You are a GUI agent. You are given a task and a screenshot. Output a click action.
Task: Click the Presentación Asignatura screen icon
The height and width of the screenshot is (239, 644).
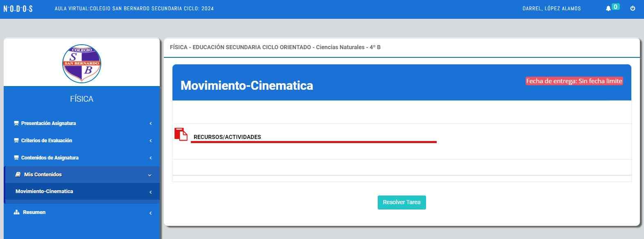pyautogui.click(x=16, y=123)
